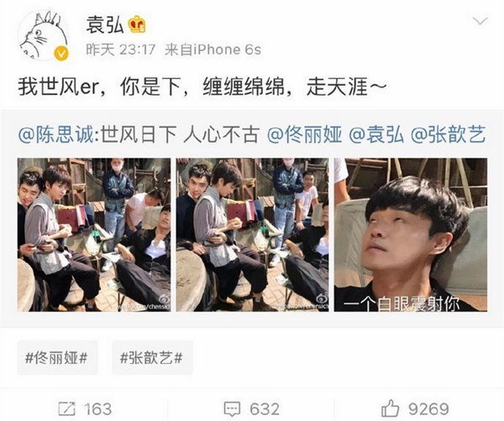Click the 163 repost count
Screen dimensions: 504x421
click(98, 409)
